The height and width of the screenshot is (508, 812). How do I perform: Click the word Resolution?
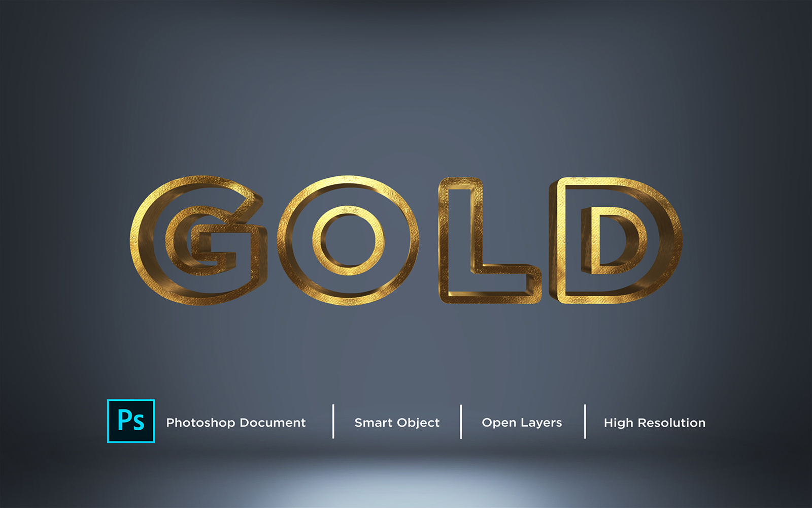pos(671,423)
